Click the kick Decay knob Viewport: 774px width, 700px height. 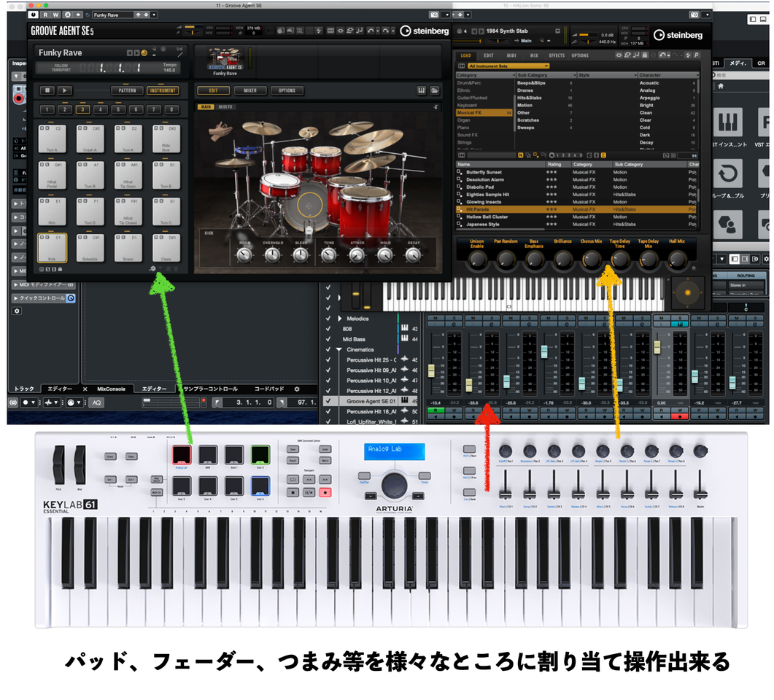point(413,255)
